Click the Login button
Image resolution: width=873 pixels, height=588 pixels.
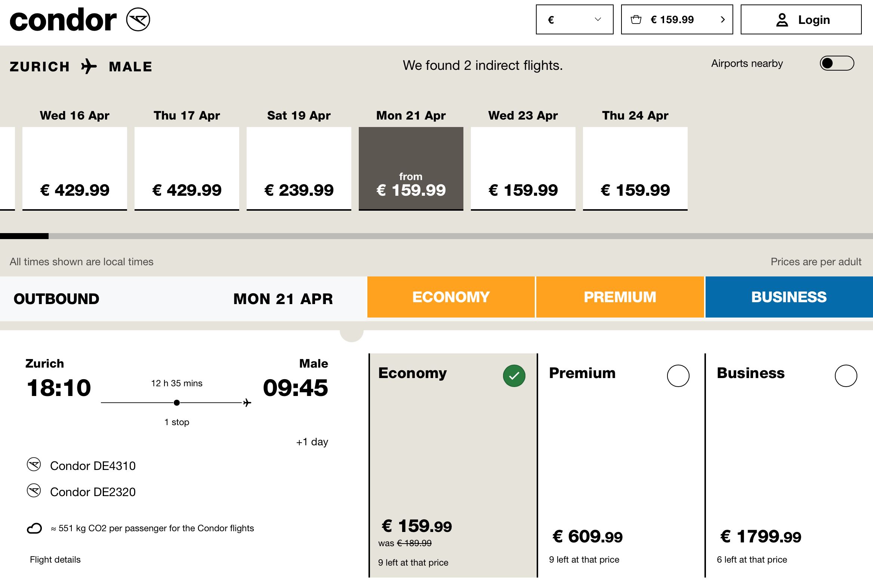click(x=801, y=19)
